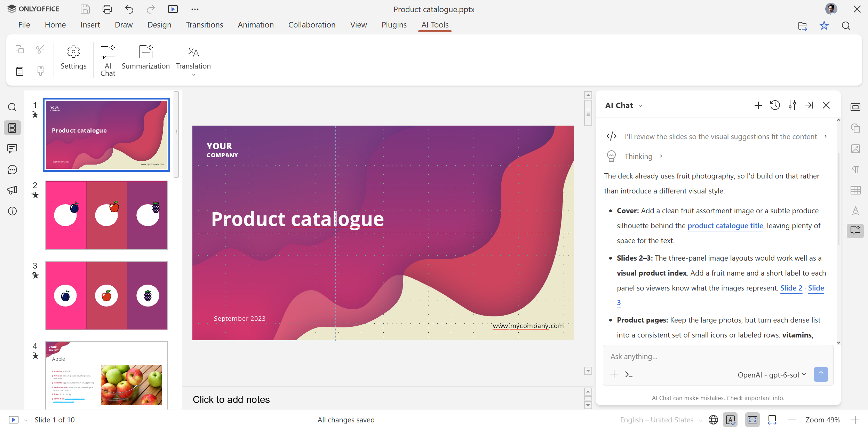
Task: Open AI chat history clock icon
Action: 775,105
